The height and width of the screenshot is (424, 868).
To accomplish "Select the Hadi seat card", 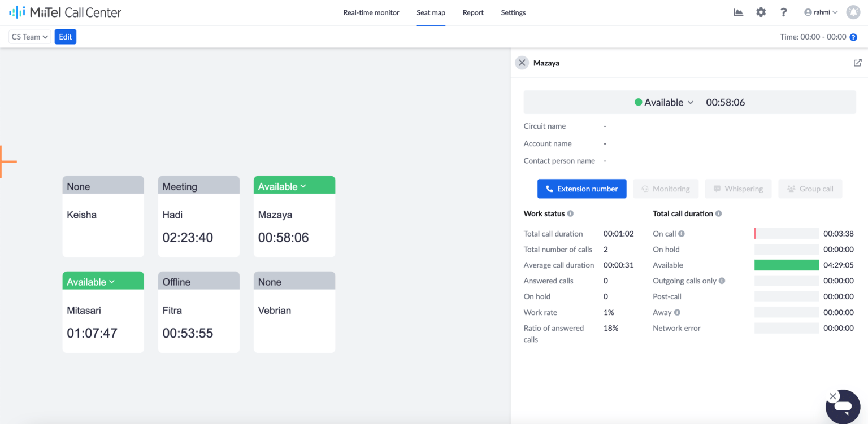I will pyautogui.click(x=199, y=217).
